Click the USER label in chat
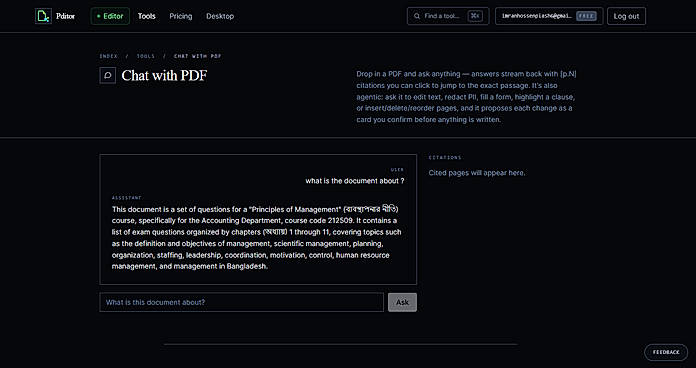Viewport: 696px width, 368px height. point(397,170)
